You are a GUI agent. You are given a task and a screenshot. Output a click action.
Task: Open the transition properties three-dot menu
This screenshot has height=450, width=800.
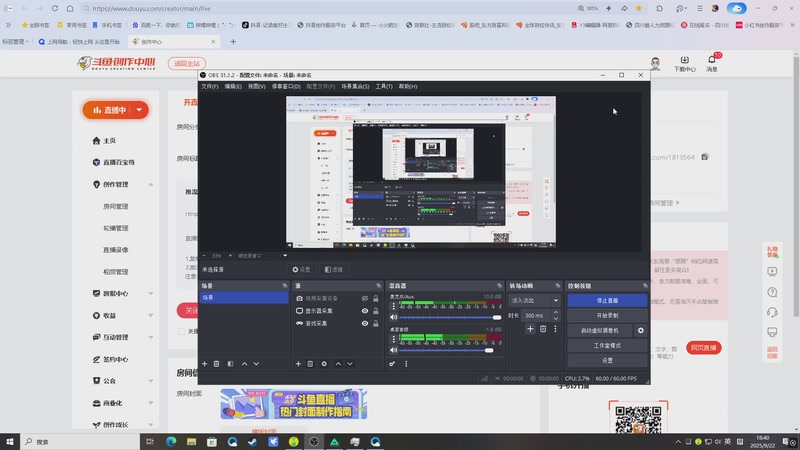point(555,329)
